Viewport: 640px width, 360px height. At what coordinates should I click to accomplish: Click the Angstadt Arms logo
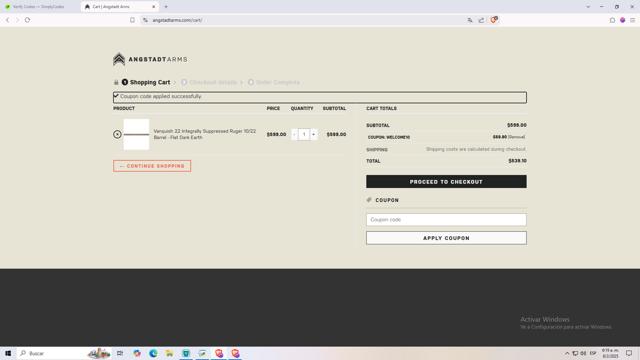pos(150,59)
